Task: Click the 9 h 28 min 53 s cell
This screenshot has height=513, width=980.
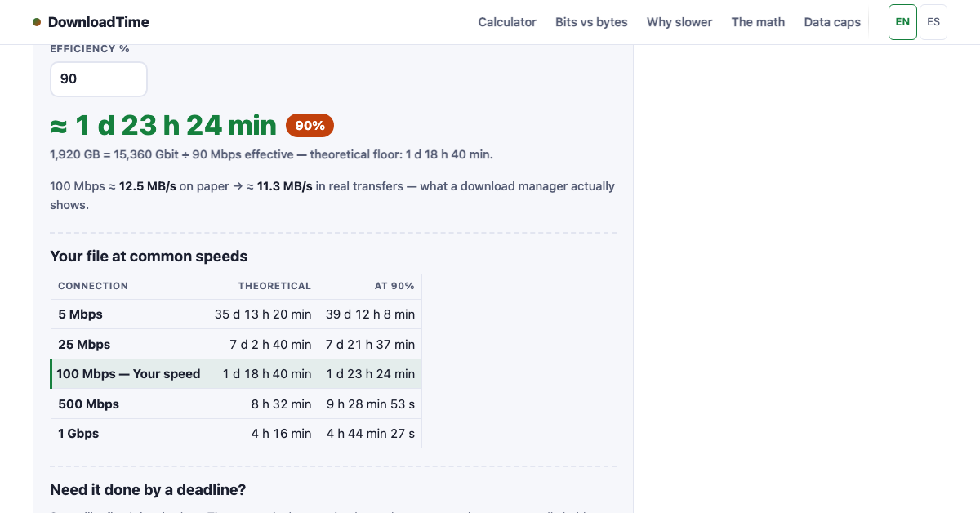Action: (370, 404)
